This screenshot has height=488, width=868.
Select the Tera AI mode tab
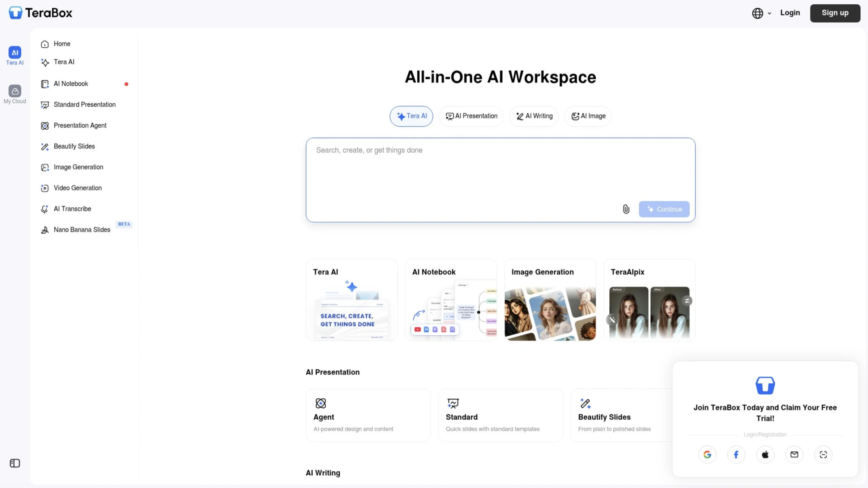point(411,116)
